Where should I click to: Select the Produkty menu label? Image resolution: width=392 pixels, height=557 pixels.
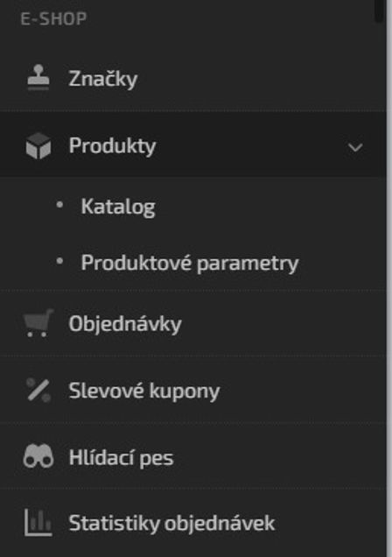click(x=113, y=145)
